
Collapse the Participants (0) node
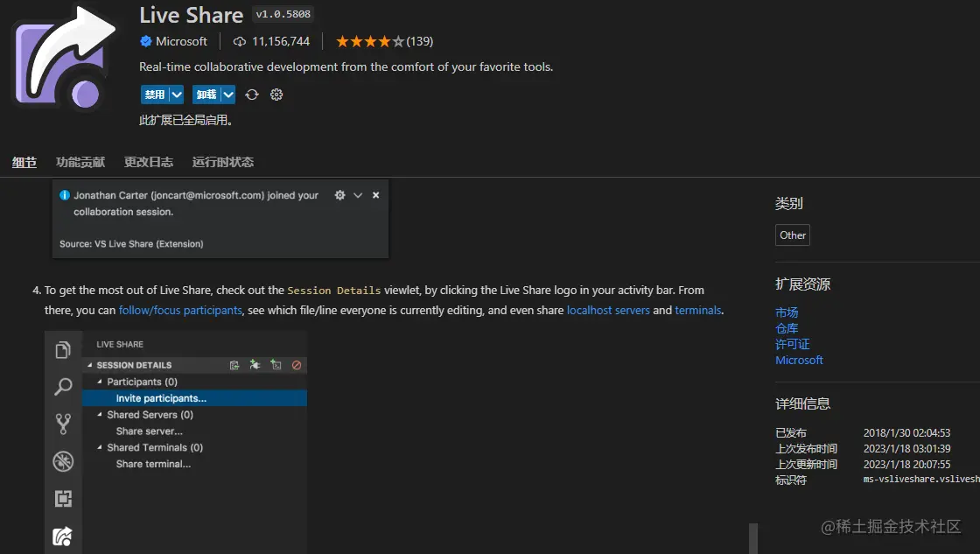[100, 382]
